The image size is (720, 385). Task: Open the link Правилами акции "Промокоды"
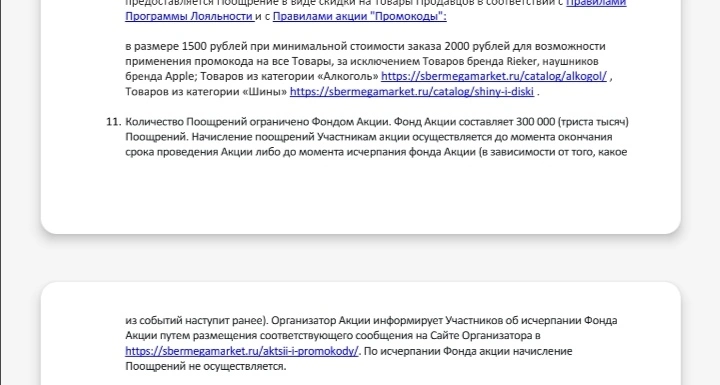pos(360,17)
